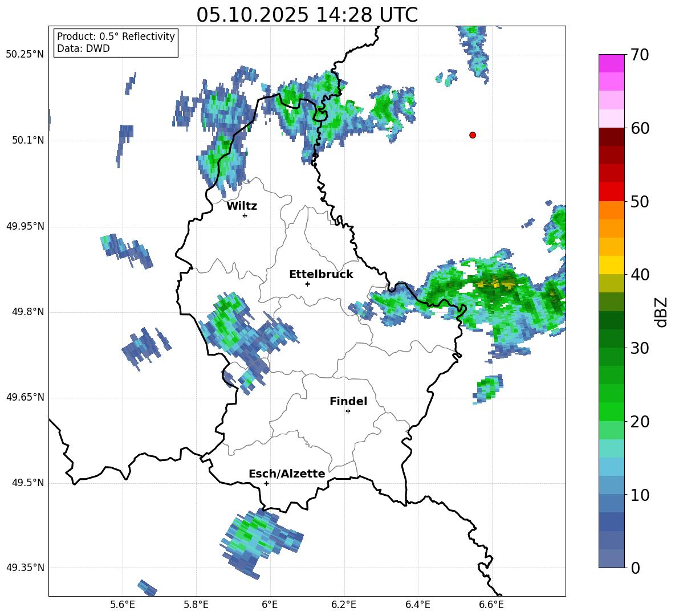This screenshot has height=616, width=675.
Task: Click the 0 colorbar tick label
Action: [635, 568]
